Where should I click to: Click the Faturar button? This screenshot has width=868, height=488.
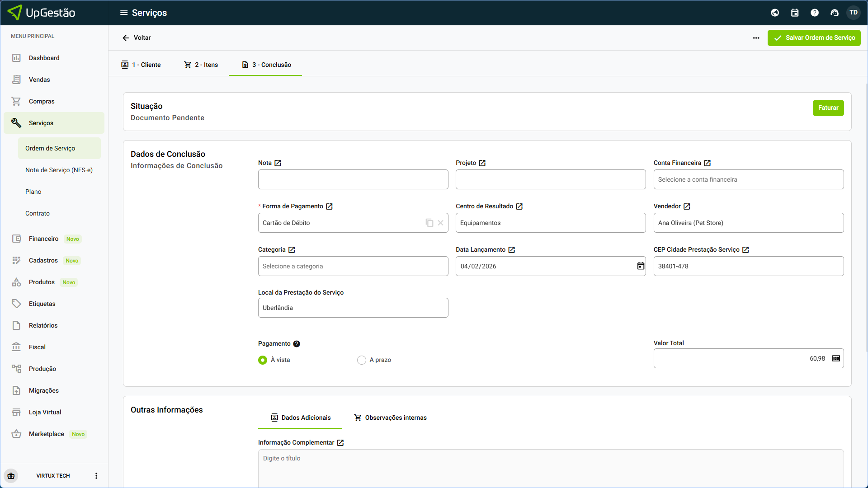pyautogui.click(x=828, y=108)
